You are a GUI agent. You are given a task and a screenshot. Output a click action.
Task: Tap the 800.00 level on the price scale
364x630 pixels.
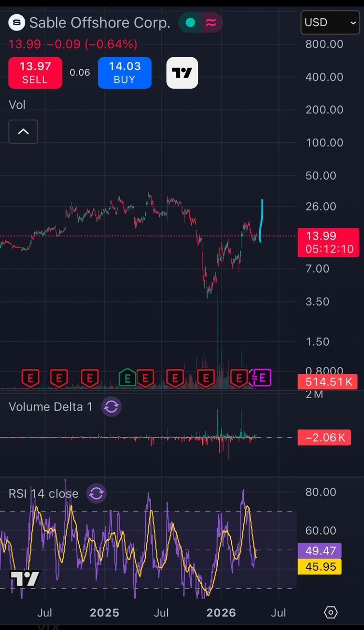coord(325,44)
